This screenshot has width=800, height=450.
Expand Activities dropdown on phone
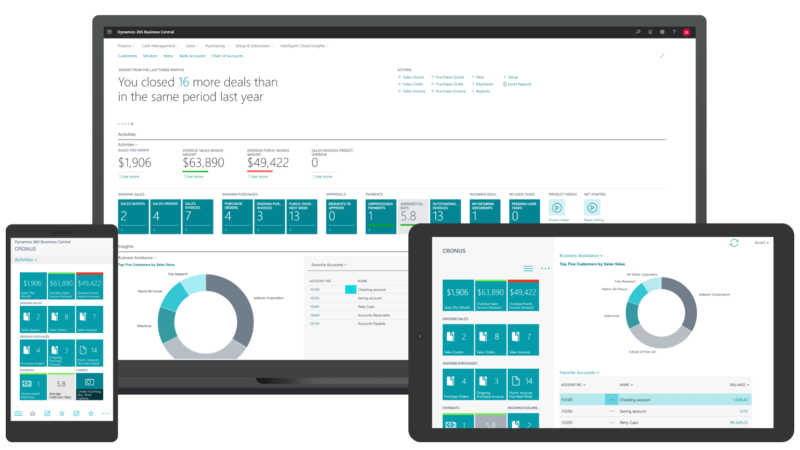(x=26, y=260)
